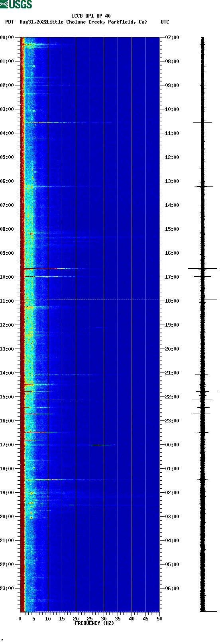Image resolution: width=220 pixels, height=644 pixels.
Task: Click the 25 Hz frequency tick label
Action: [x=90, y=619]
